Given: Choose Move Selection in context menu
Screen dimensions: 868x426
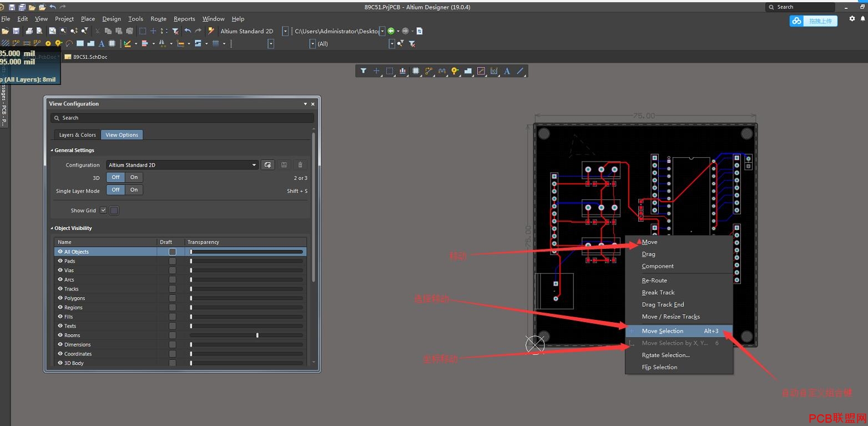Looking at the screenshot, I should pyautogui.click(x=679, y=331).
